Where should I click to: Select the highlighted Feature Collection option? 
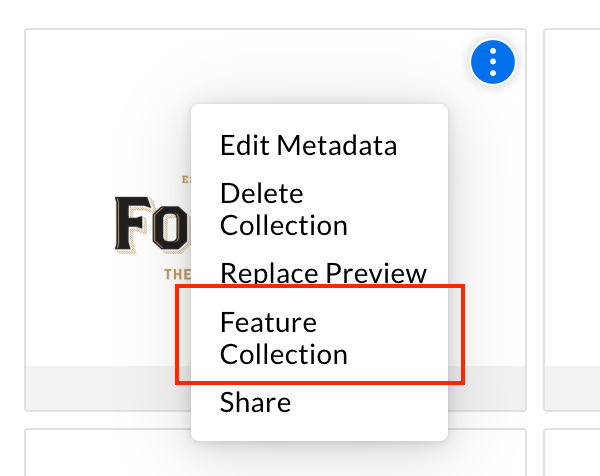(283, 338)
